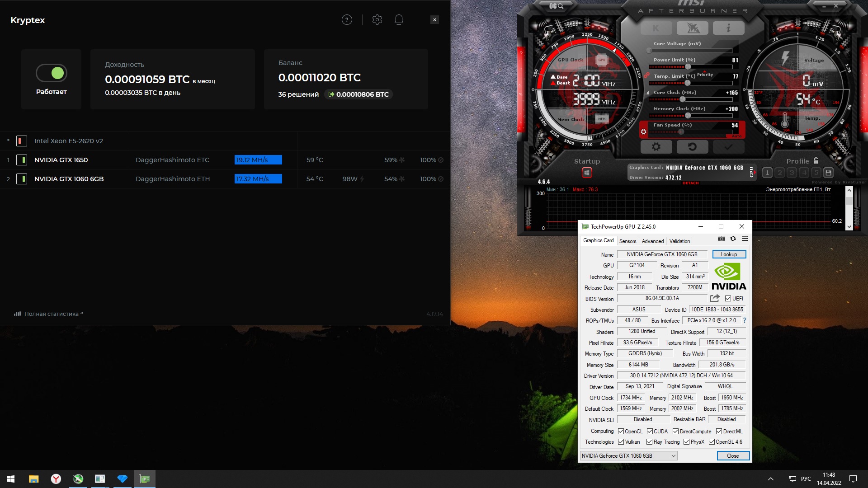Toggle the NVIDIA GTX 1650 device indicator
Viewport: 868px width, 488px height.
(x=22, y=160)
